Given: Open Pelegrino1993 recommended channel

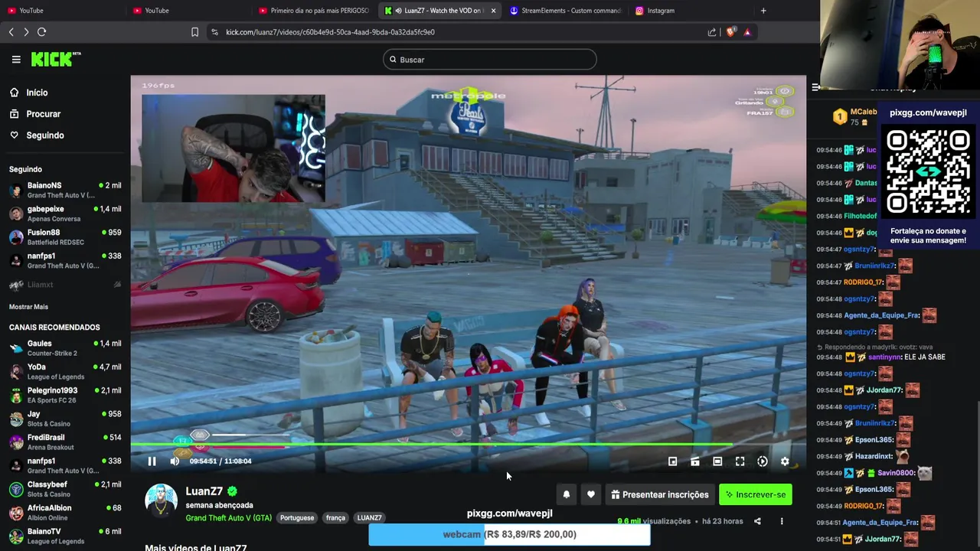Looking at the screenshot, I should (x=64, y=395).
